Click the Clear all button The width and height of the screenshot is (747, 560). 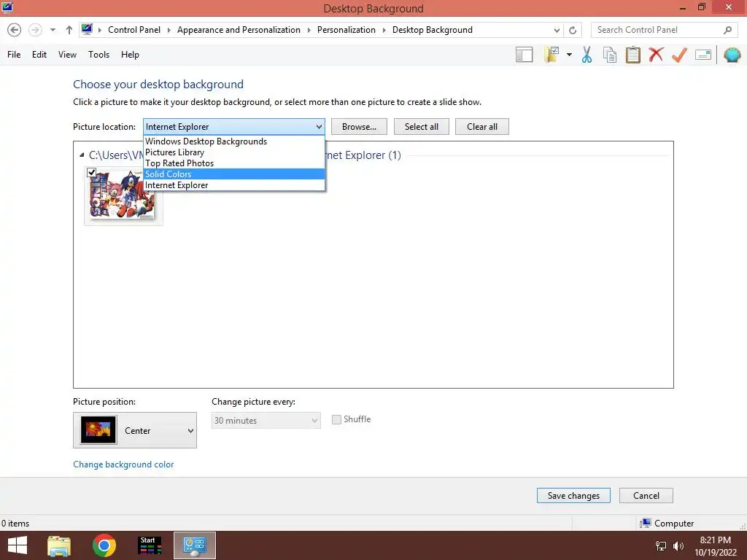click(x=482, y=127)
